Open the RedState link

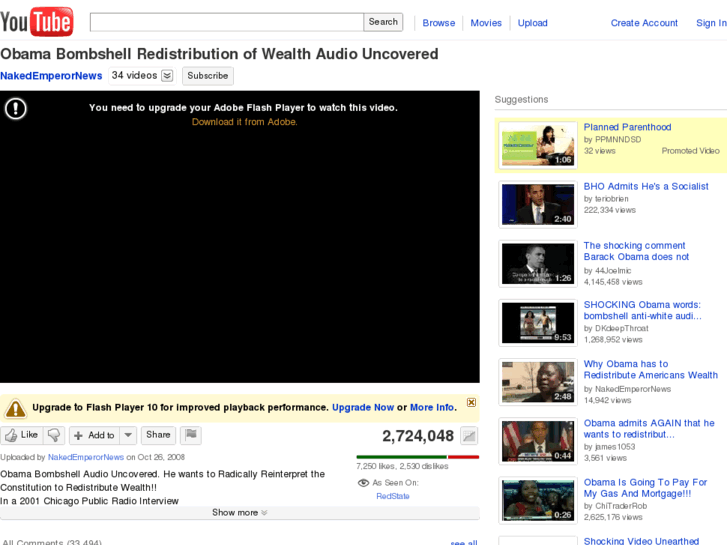click(393, 496)
